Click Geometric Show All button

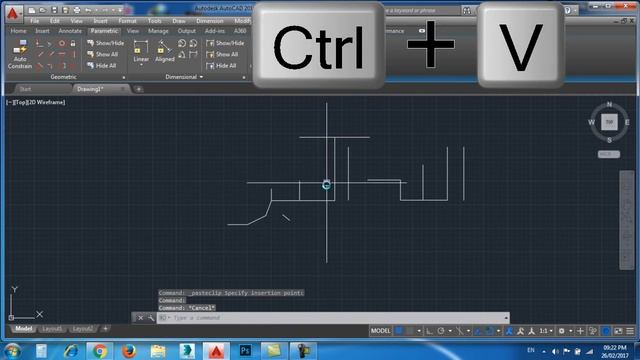[102, 54]
